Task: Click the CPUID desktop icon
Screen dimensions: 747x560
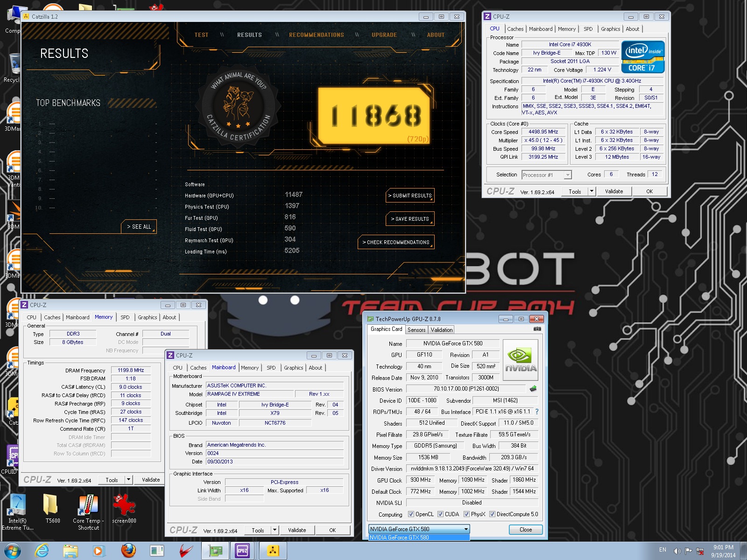Action: 10,460
